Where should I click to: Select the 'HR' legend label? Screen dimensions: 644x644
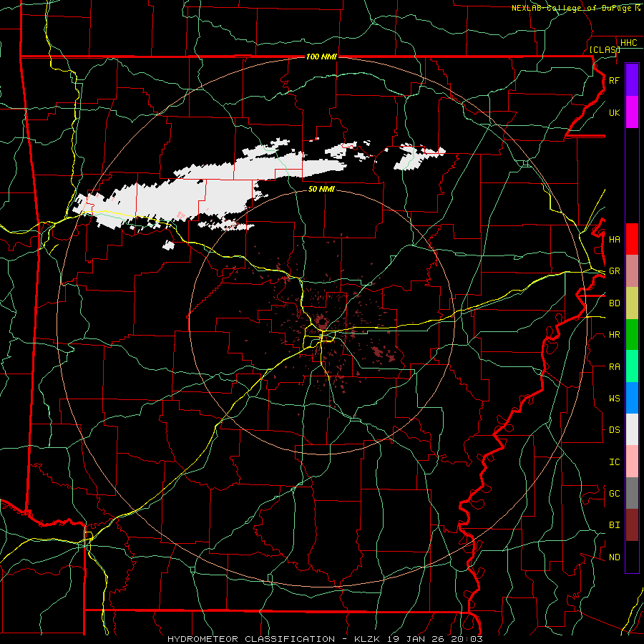click(614, 335)
